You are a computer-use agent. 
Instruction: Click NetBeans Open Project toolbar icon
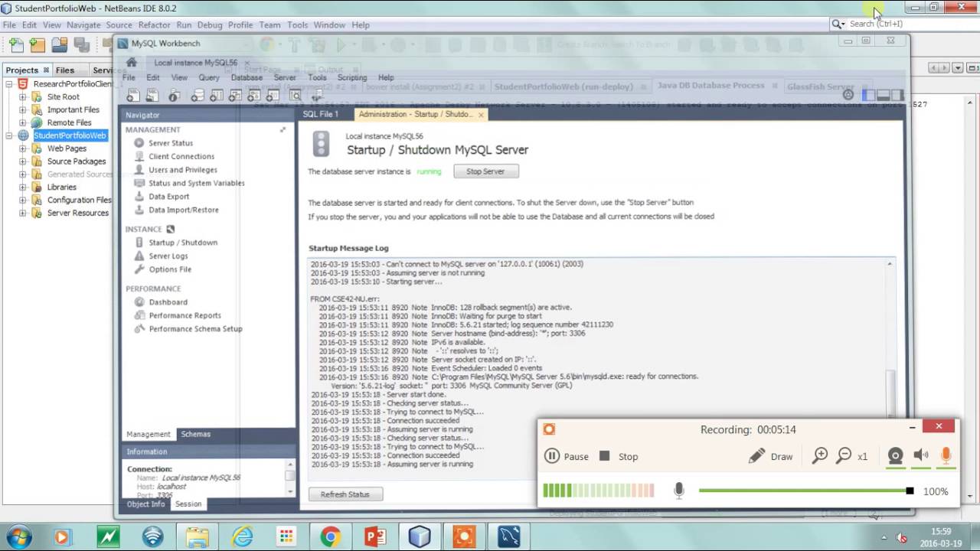pyautogui.click(x=59, y=45)
